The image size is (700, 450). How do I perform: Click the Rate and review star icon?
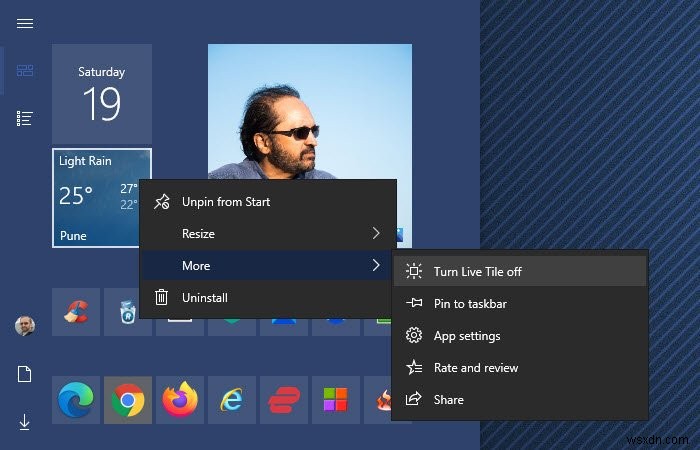(414, 367)
